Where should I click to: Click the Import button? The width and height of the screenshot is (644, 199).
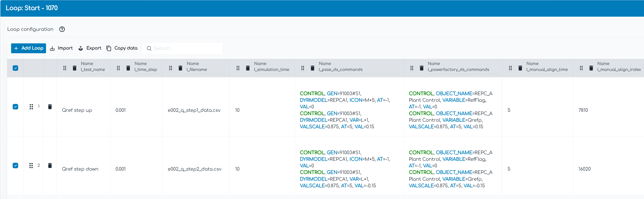61,48
